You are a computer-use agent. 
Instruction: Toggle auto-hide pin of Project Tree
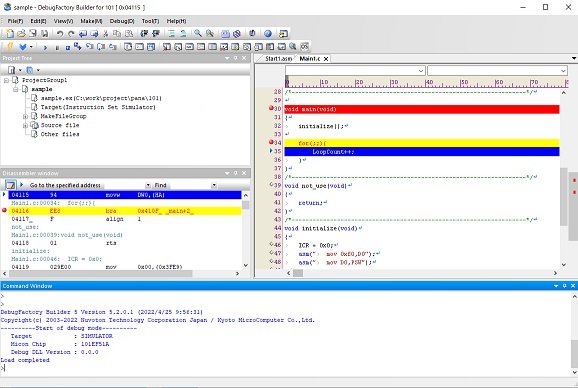click(x=236, y=58)
